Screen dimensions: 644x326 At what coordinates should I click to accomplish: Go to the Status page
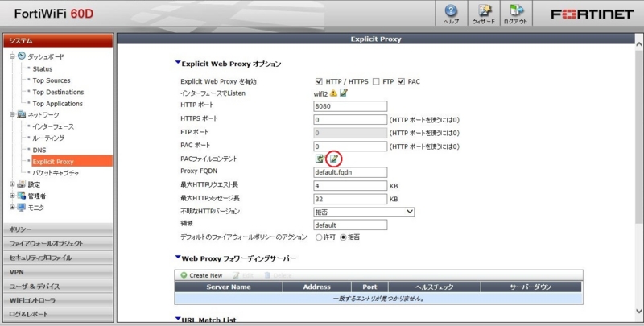coord(43,69)
